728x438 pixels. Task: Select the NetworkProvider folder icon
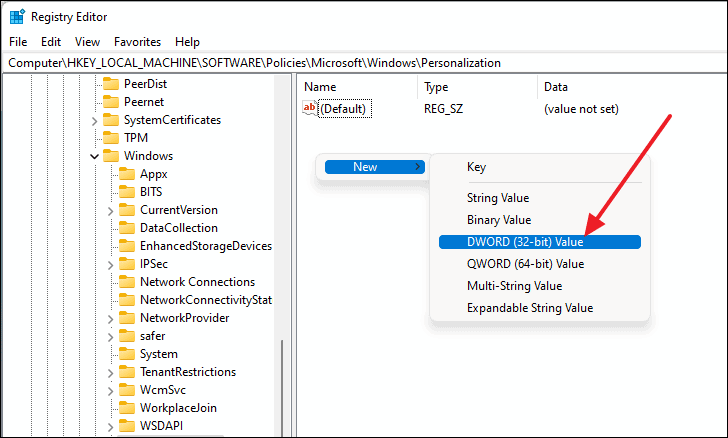127,318
